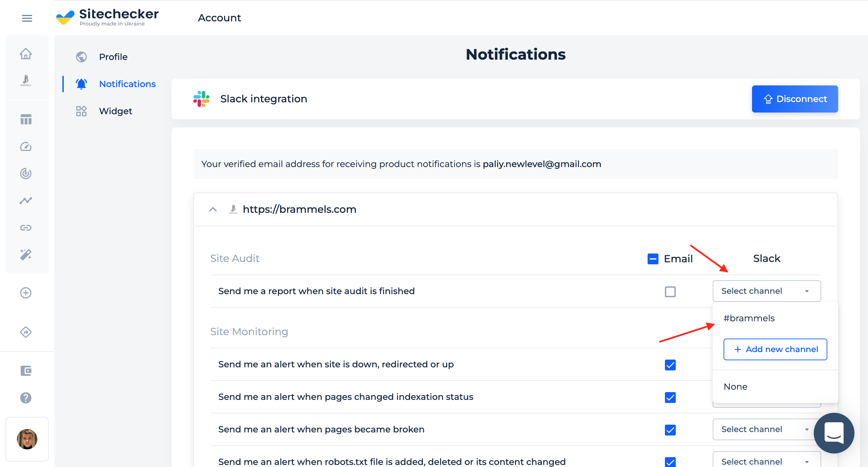Image resolution: width=868 pixels, height=467 pixels.
Task: Click the Notifications page heading
Action: click(515, 55)
